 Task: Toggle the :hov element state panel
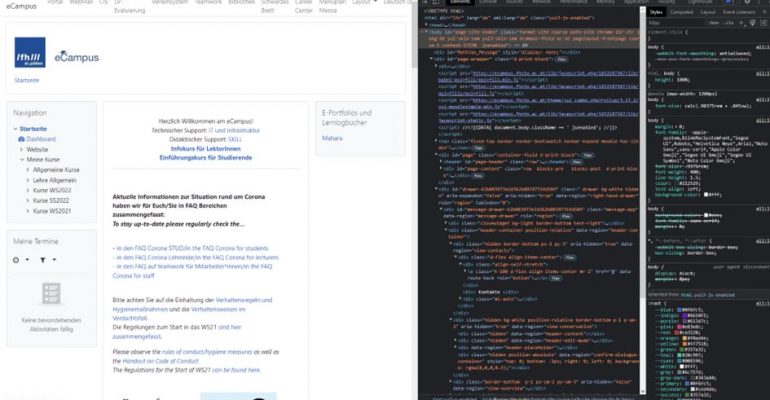click(715, 23)
